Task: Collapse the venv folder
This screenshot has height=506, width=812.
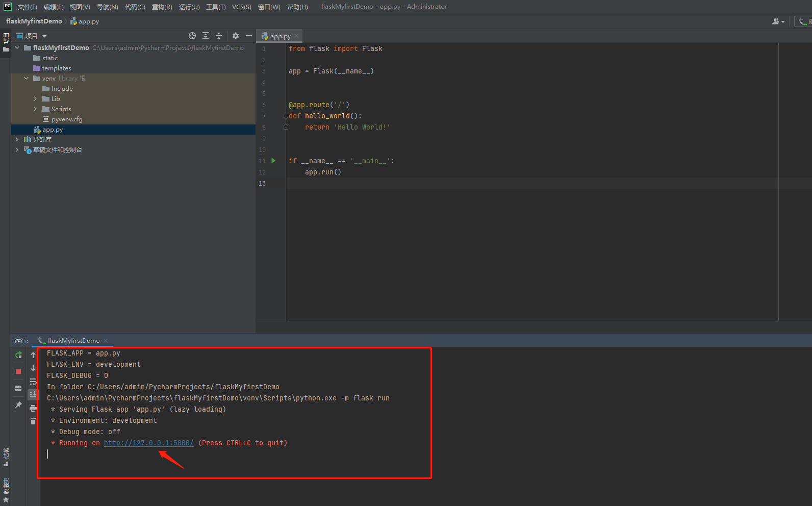Action: [x=27, y=78]
